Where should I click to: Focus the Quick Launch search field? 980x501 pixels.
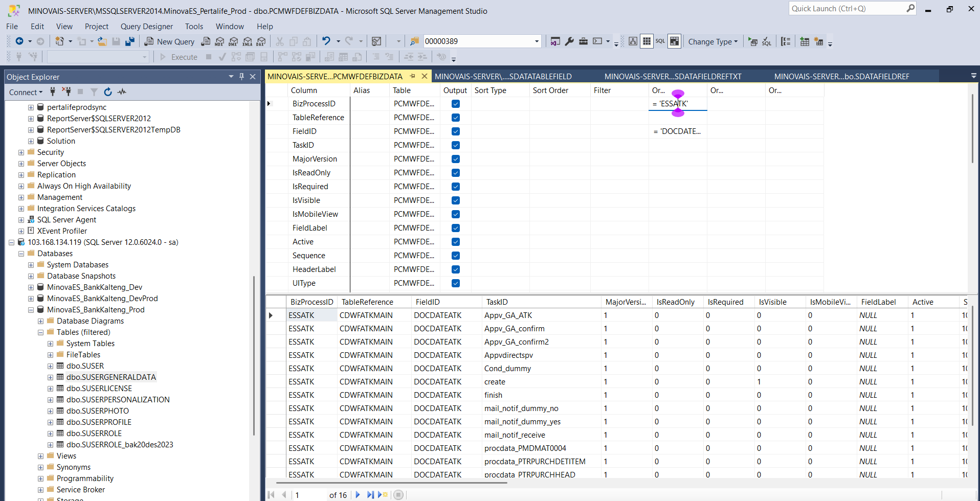tap(848, 9)
